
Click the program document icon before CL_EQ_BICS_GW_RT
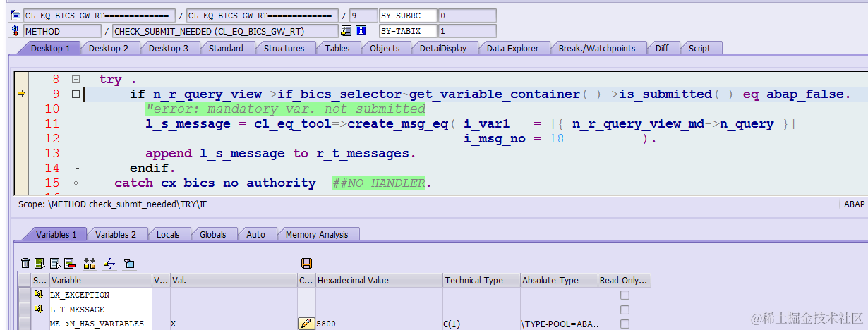tap(16, 15)
